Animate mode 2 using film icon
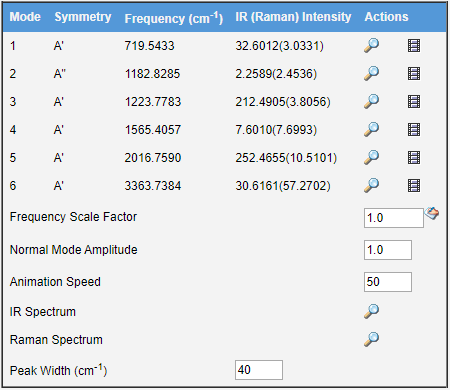Screen dimensions: 450x390 click(414, 74)
